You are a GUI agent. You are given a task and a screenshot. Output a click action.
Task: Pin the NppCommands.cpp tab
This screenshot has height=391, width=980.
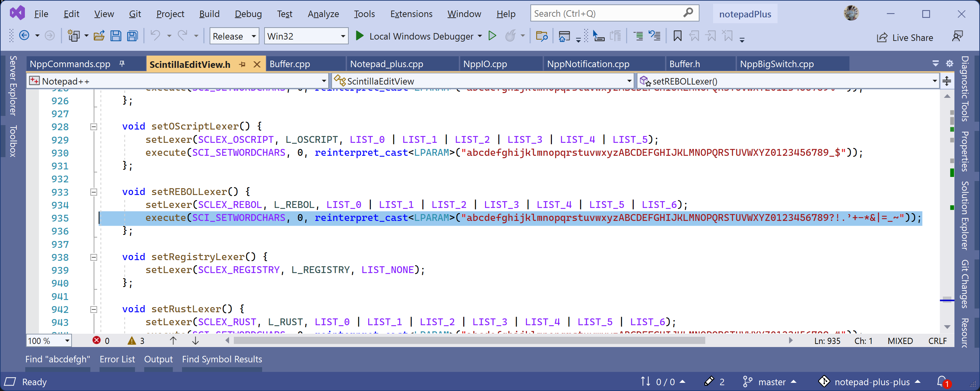click(x=121, y=64)
